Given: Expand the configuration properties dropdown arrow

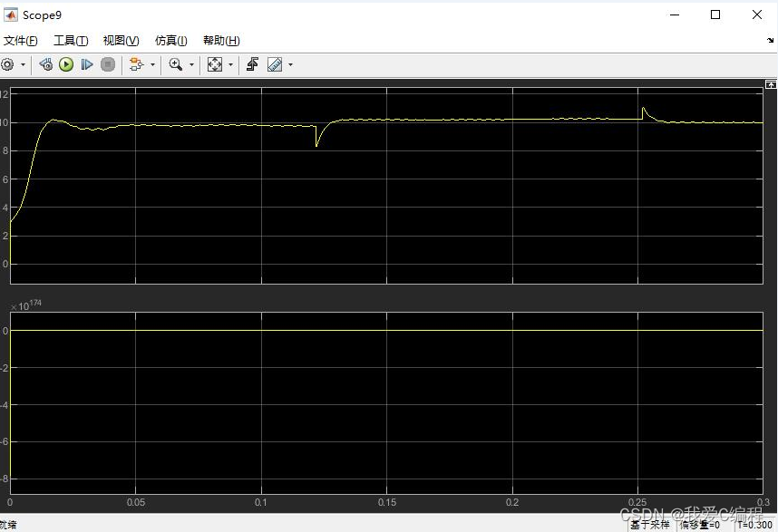Looking at the screenshot, I should click(23, 65).
